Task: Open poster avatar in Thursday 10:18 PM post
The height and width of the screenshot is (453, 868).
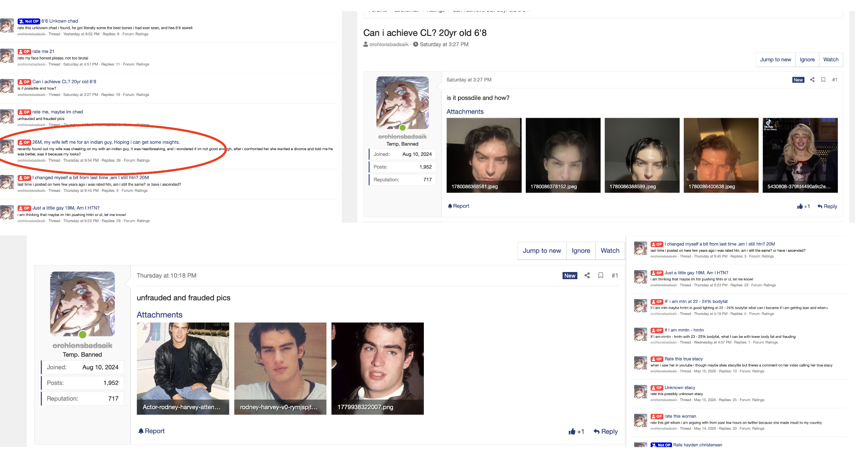Action: pos(82,304)
